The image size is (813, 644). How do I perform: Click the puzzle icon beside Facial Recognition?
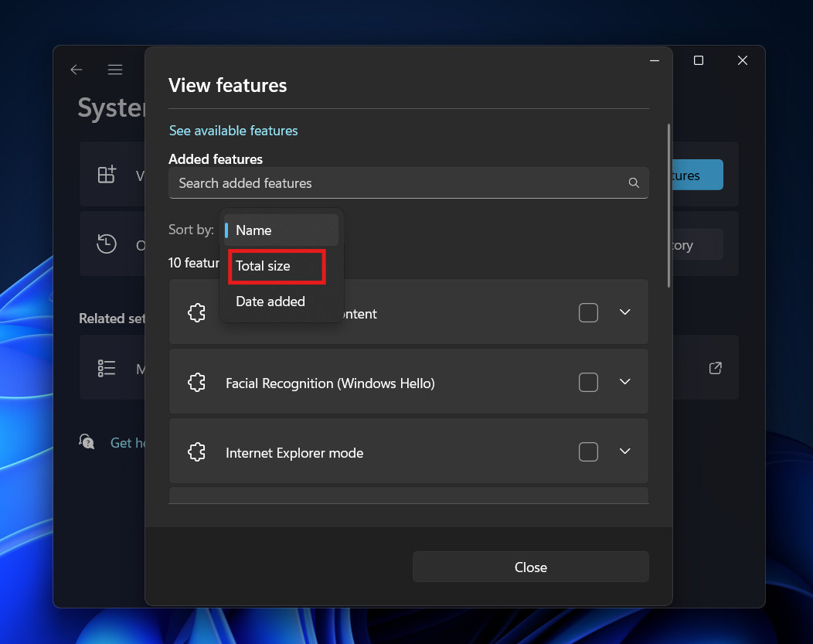(x=196, y=382)
